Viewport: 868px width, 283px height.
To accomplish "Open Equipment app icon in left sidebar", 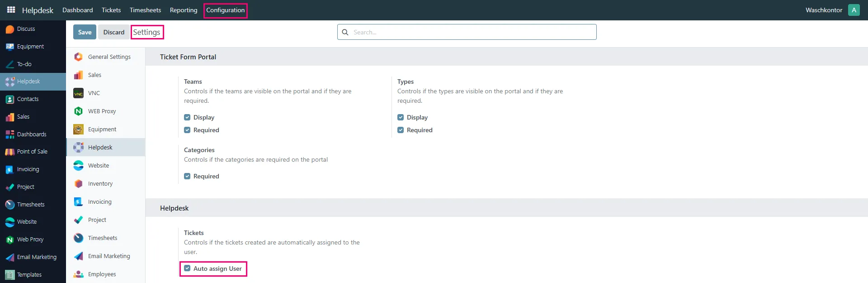I will tap(10, 47).
